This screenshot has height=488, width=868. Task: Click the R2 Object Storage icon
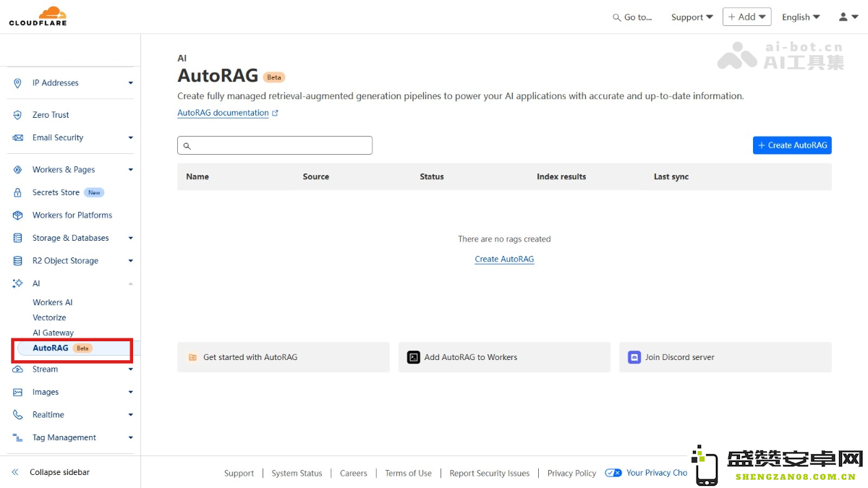(x=17, y=261)
